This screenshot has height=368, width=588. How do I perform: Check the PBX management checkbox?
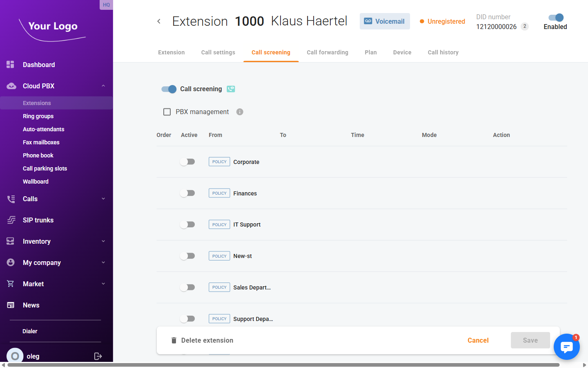167,112
